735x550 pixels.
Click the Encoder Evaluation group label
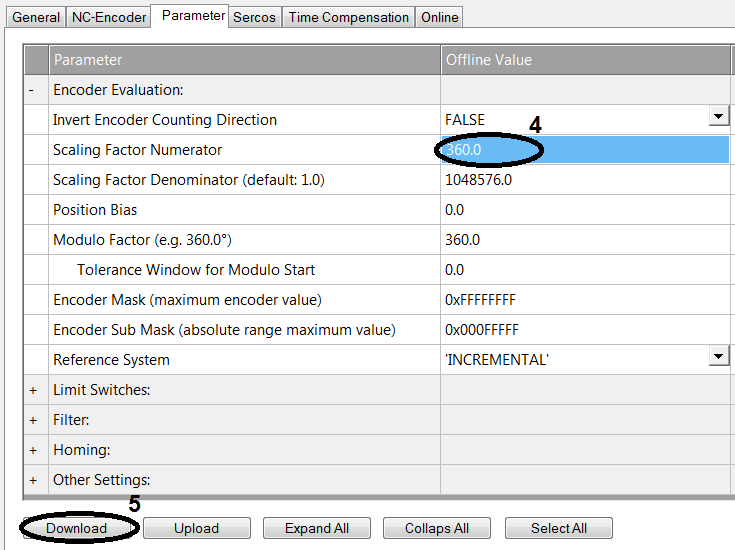tap(118, 90)
